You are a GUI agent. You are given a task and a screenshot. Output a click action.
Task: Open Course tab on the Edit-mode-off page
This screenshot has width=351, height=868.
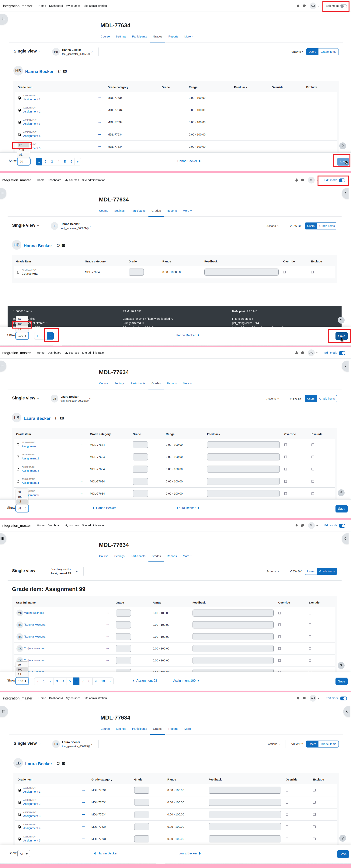pyautogui.click(x=105, y=36)
